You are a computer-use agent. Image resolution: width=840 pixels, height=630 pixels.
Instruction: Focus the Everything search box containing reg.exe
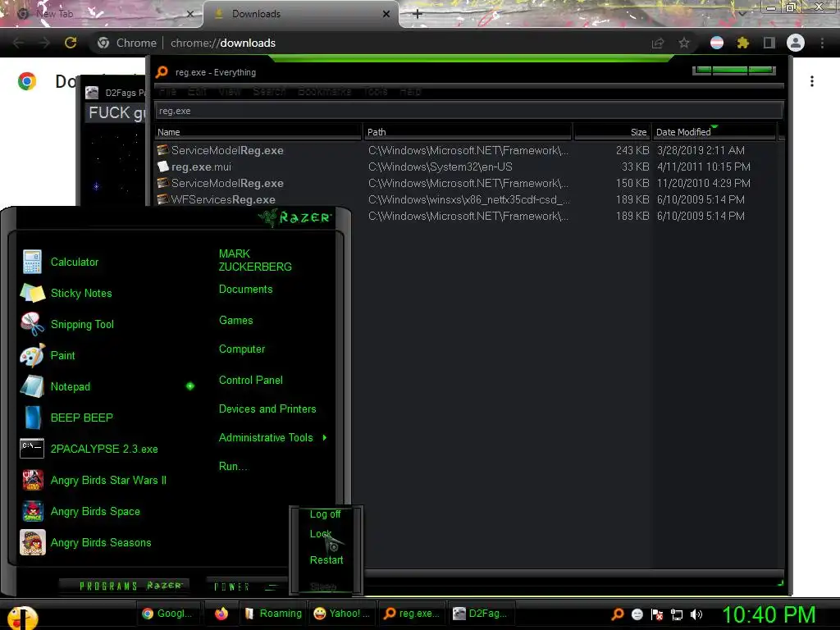(468, 111)
